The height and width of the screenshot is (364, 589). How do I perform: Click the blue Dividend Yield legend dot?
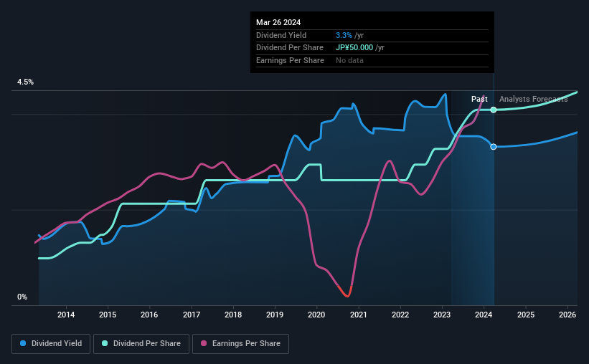pyautogui.click(x=23, y=343)
